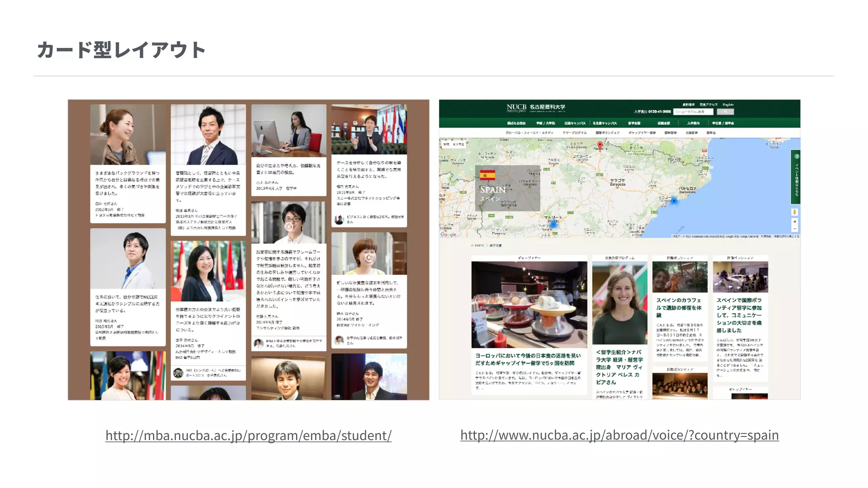
Task: Click the small avatar below ユニー株式会社 card
Action: 339,219
